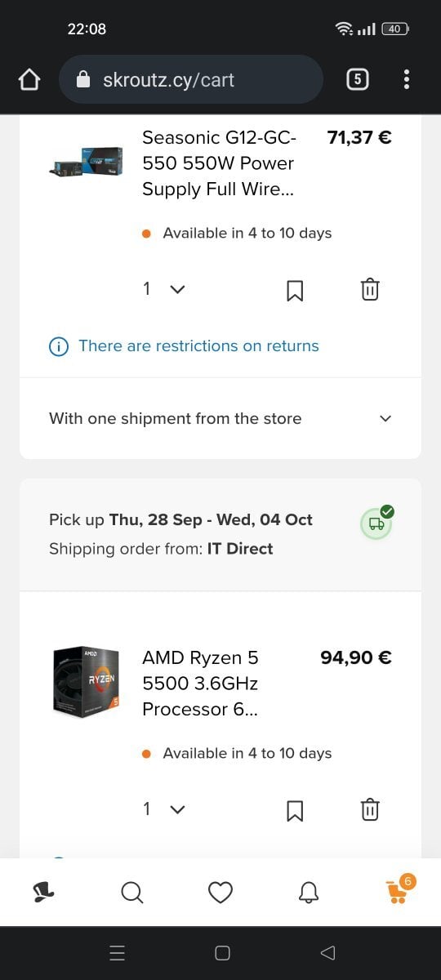Open favorites heart in bottom navigation
This screenshot has height=980, width=441.
click(x=220, y=893)
